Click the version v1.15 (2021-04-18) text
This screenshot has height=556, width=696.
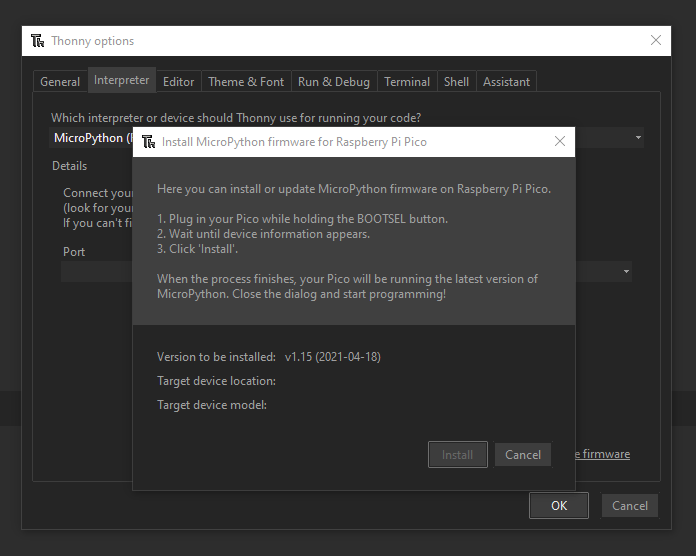click(x=333, y=357)
